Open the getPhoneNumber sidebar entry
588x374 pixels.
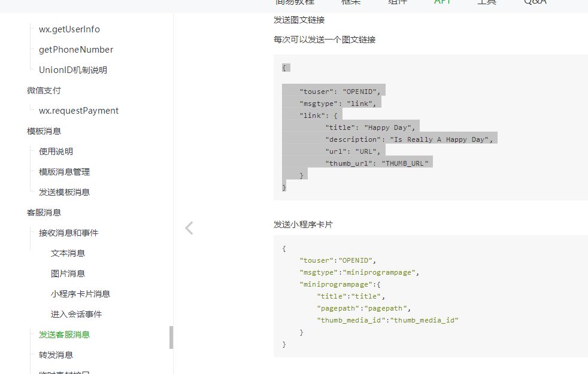click(76, 50)
